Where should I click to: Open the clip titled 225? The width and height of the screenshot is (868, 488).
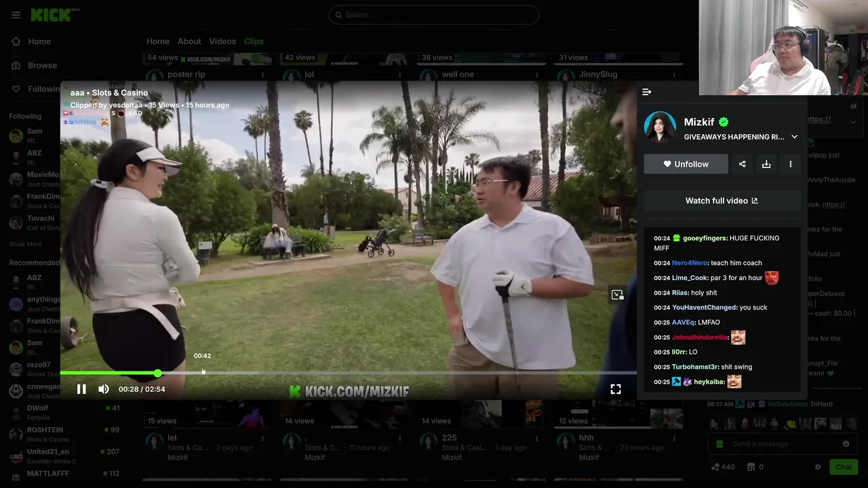[449, 438]
